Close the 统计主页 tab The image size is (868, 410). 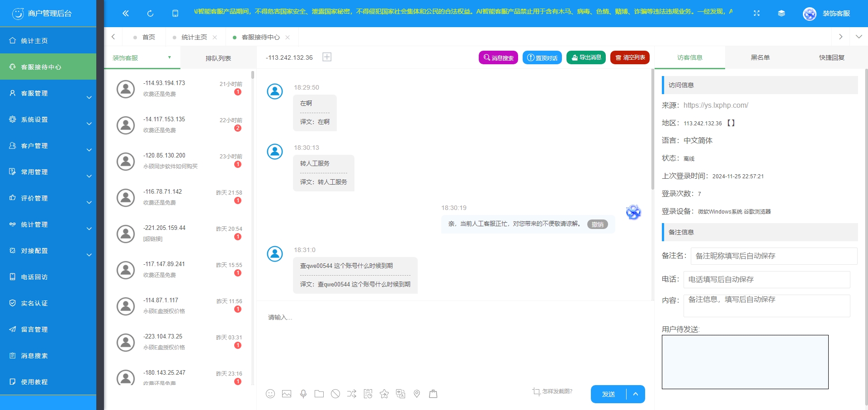tap(215, 38)
